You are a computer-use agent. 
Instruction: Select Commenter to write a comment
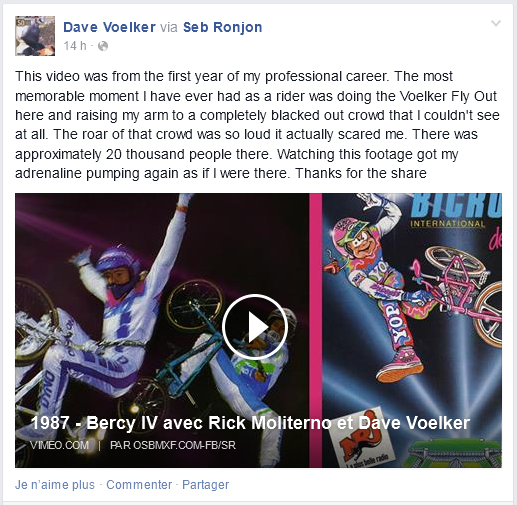click(139, 485)
